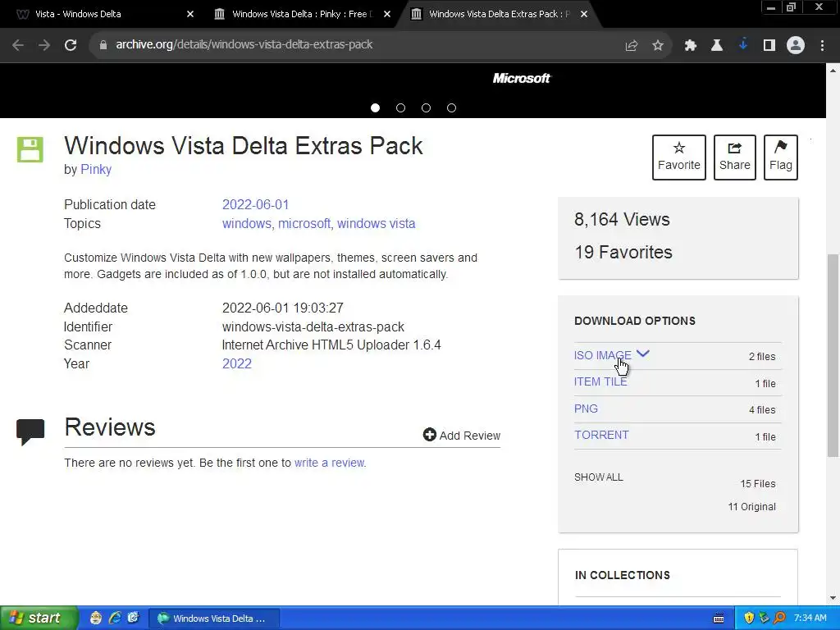Select the Windows Vista Delta Extras Pack tab

coord(498,14)
